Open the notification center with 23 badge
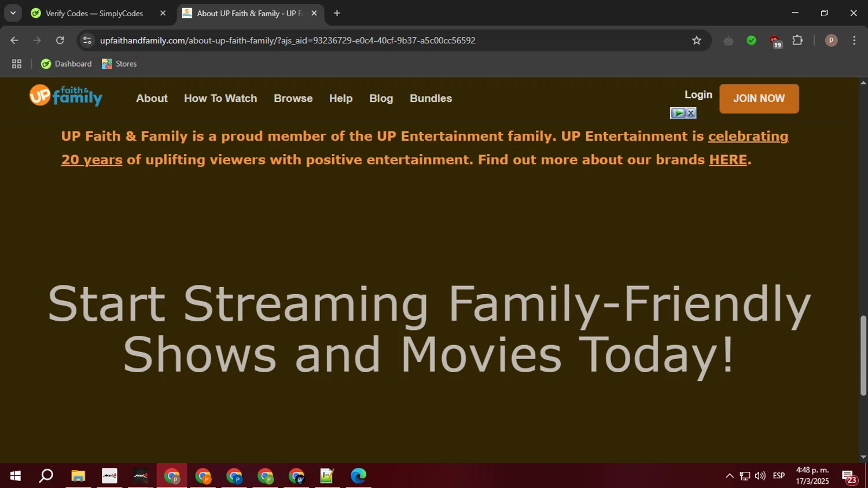The width and height of the screenshot is (868, 488). pos(849,476)
